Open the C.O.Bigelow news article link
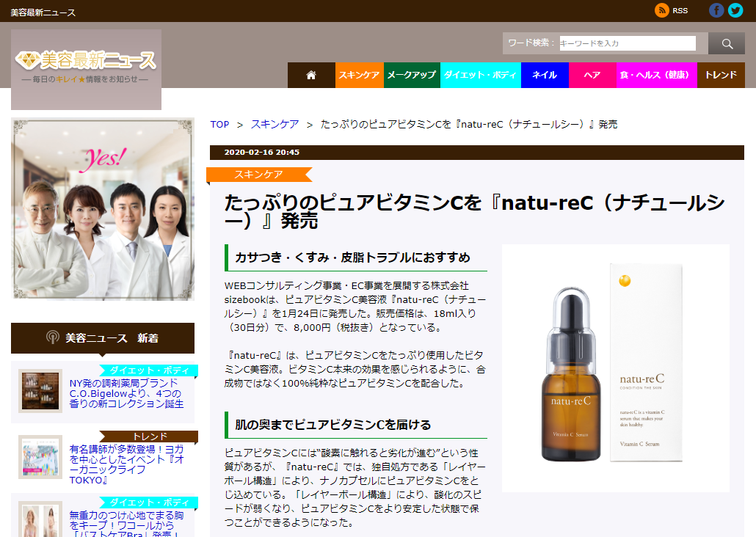 pos(126,393)
